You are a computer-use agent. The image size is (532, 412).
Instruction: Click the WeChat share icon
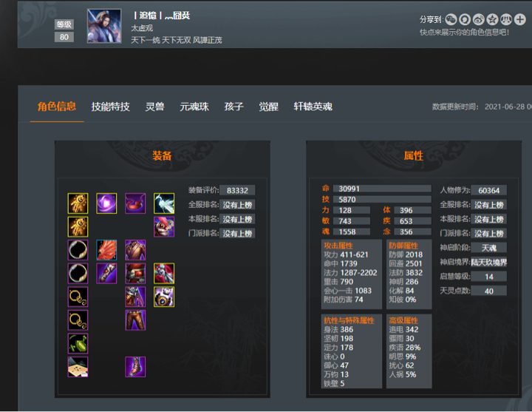451,20
